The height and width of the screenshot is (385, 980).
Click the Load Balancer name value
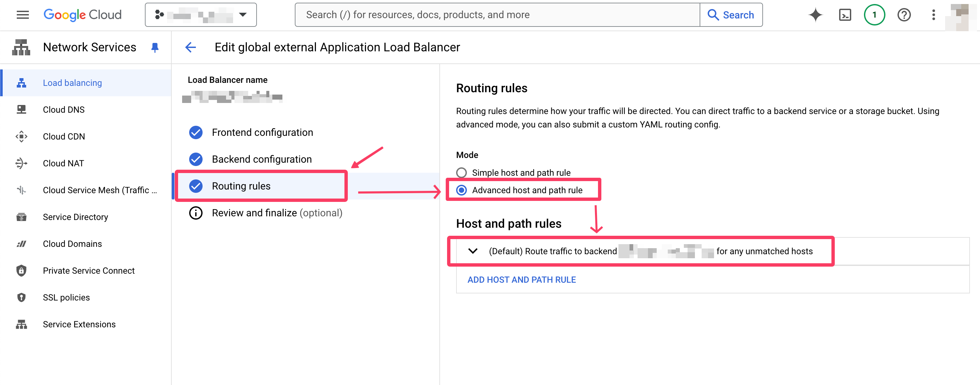tap(232, 97)
